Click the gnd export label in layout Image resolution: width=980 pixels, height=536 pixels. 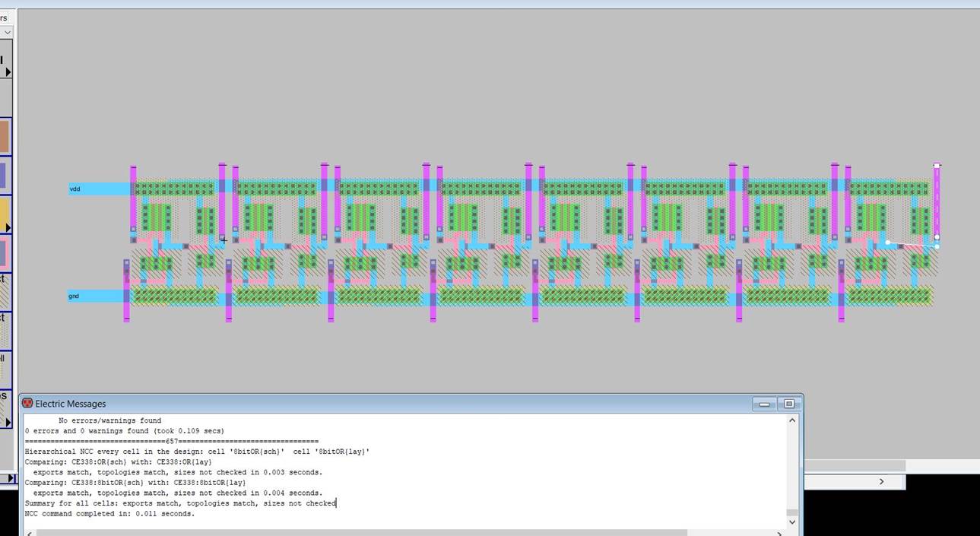point(74,296)
